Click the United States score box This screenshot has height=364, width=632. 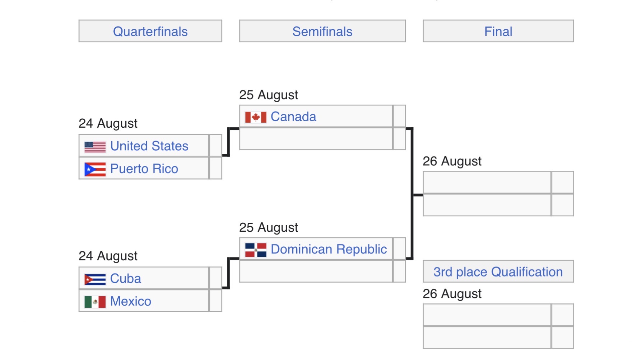215,146
